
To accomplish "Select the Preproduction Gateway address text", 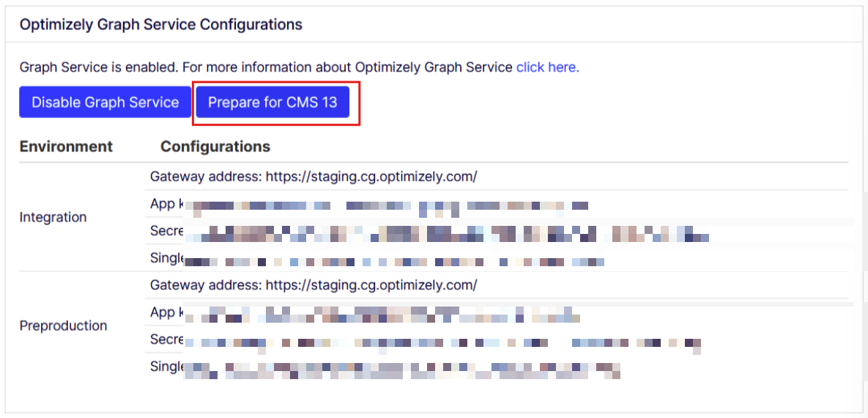I will [314, 285].
